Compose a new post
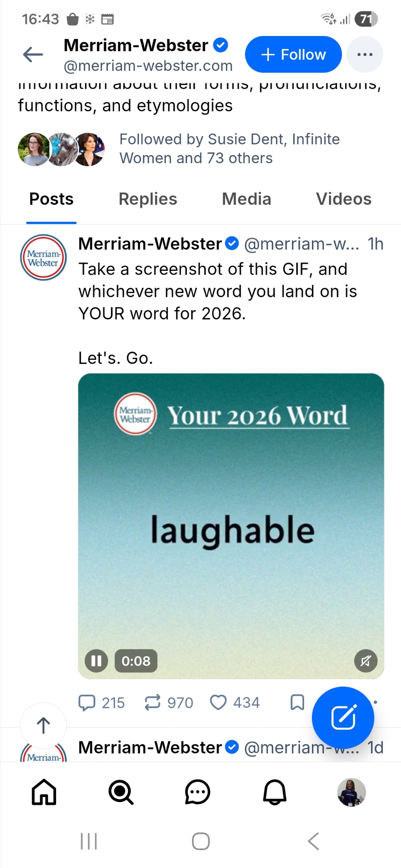 tap(343, 717)
